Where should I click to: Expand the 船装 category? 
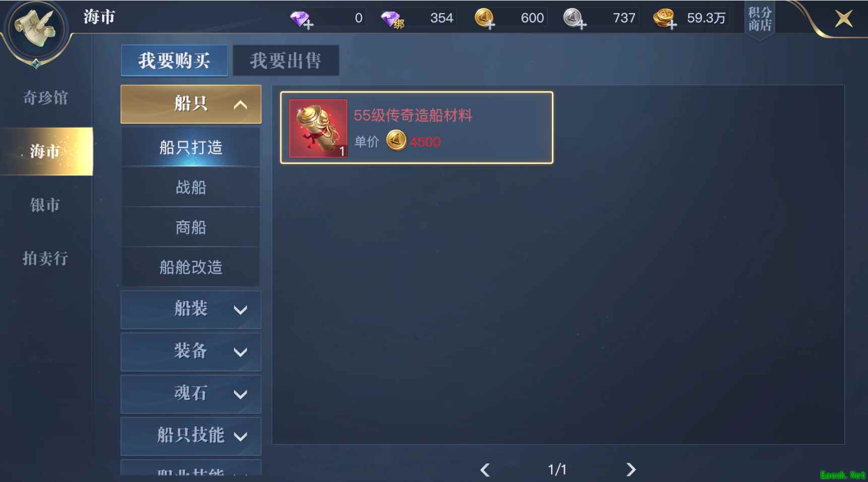point(191,309)
